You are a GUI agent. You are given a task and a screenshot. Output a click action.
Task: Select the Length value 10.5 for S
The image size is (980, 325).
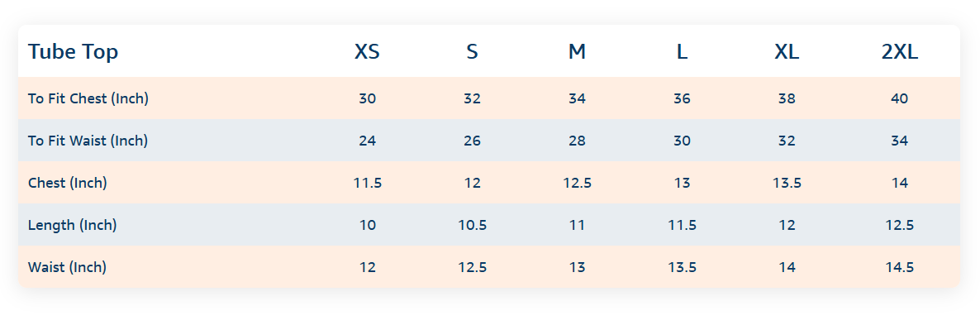pos(472,225)
